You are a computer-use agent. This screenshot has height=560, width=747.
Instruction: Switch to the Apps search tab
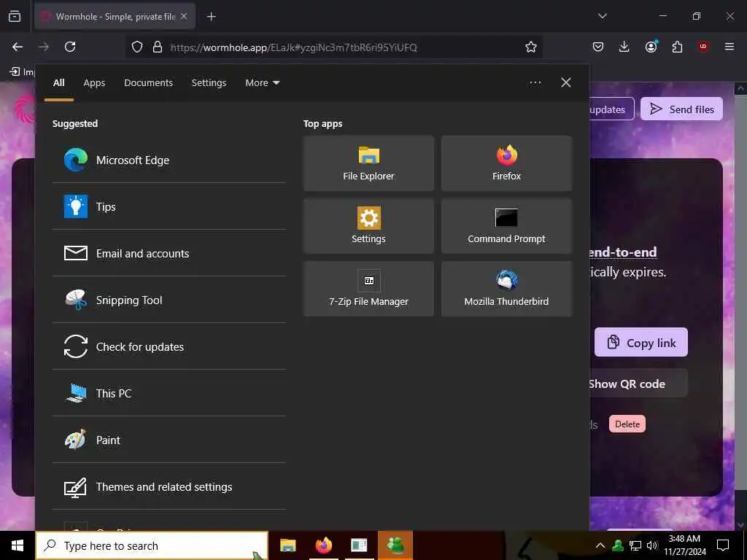point(94,83)
